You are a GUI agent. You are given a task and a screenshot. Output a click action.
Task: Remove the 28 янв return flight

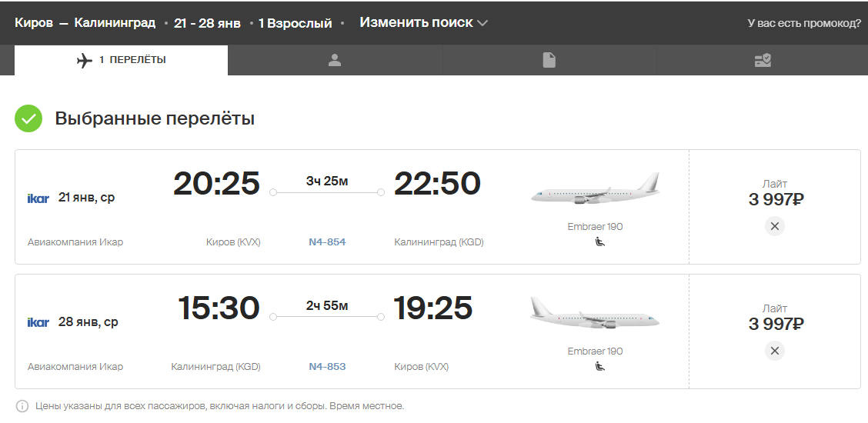[774, 351]
